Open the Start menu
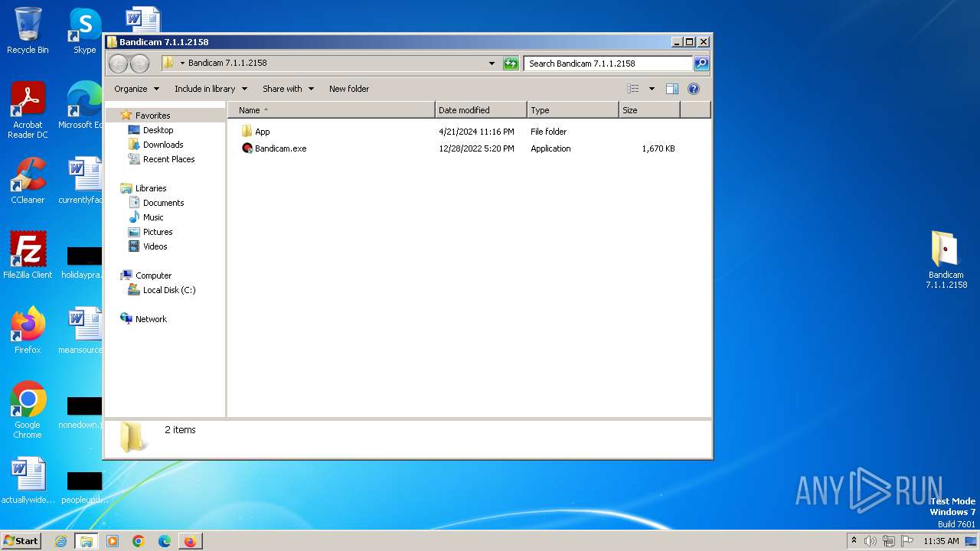 21,541
